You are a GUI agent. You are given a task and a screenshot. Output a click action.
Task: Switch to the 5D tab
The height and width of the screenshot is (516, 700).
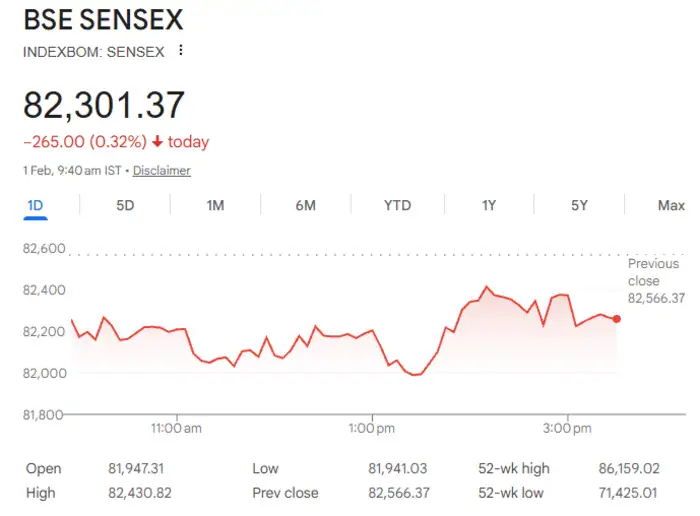point(125,206)
